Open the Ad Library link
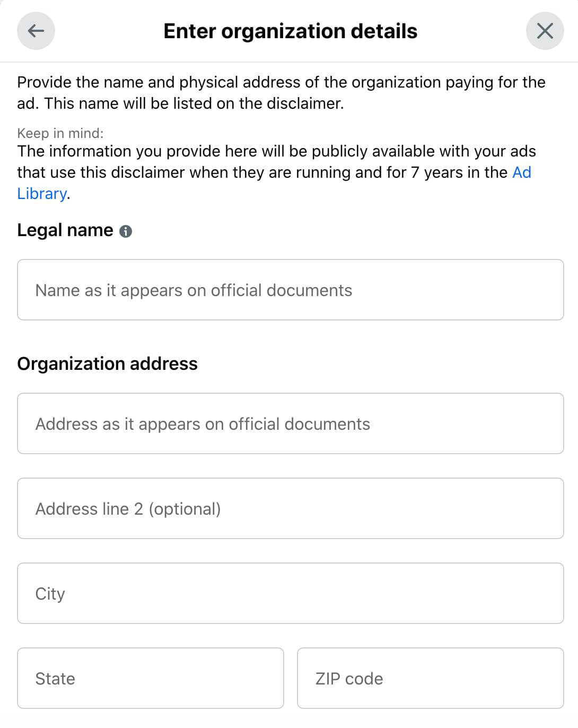Image resolution: width=578 pixels, height=728 pixels. click(x=522, y=172)
